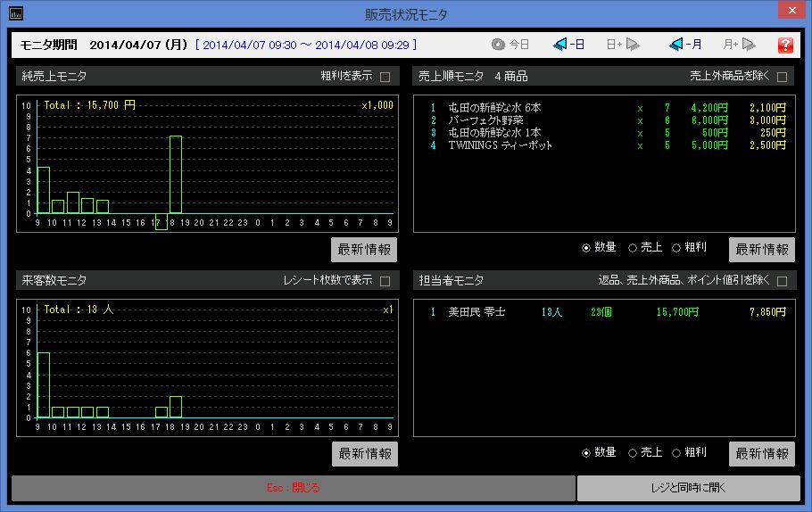Go back one day with -日 arrow
This screenshot has width=812, height=512.
(x=568, y=44)
